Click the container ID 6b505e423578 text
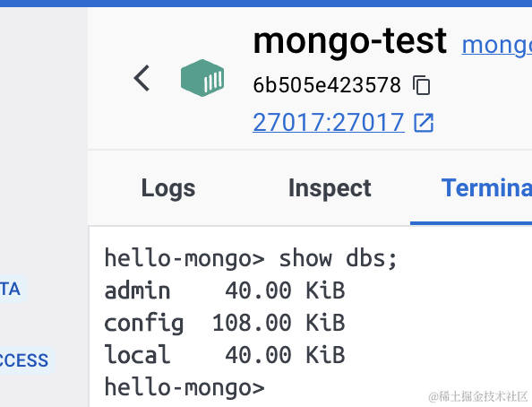 click(327, 85)
